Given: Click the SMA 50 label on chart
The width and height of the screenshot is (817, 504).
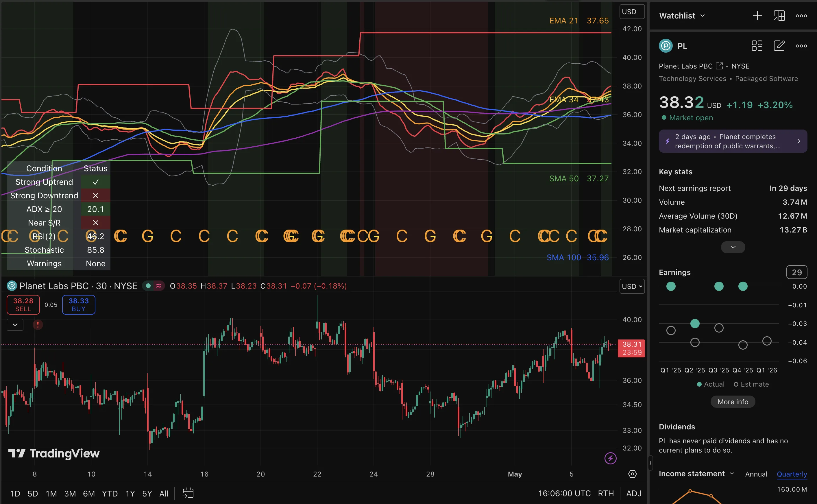Looking at the screenshot, I should tap(563, 178).
